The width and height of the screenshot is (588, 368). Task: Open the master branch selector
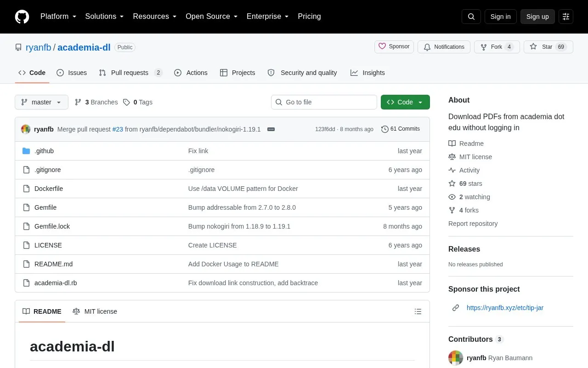(41, 102)
